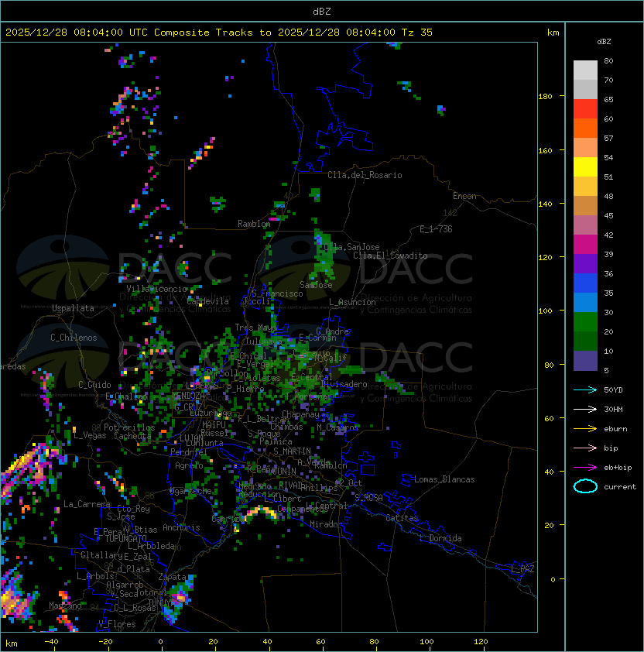Click the Ramblon label near the top
Image resolution: width=644 pixels, height=652 pixels.
tap(254, 224)
